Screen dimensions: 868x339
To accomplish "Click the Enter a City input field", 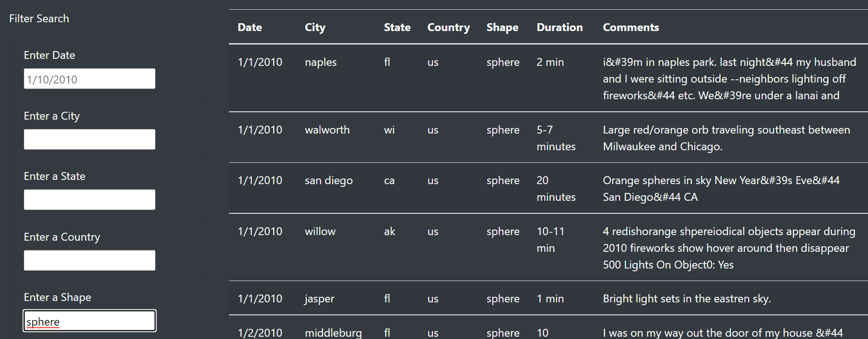I will pyautogui.click(x=89, y=139).
